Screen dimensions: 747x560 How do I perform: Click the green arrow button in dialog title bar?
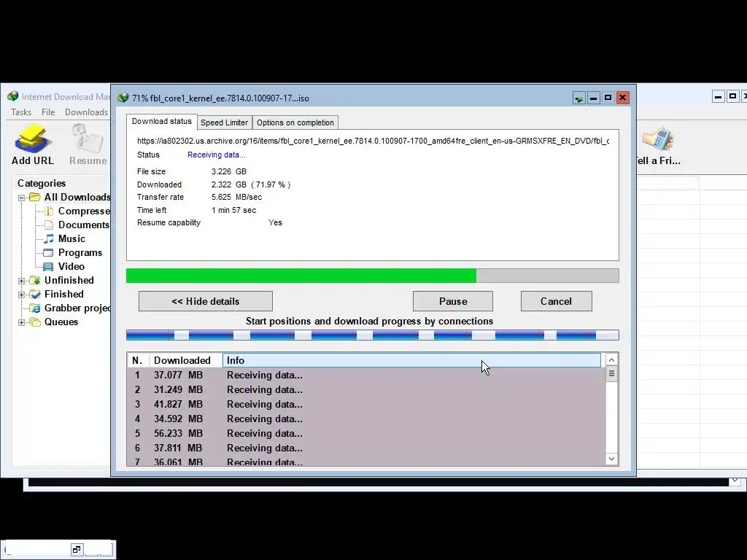578,98
